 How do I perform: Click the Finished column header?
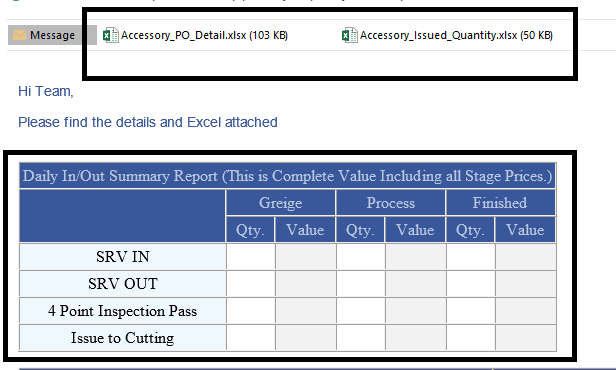[500, 203]
